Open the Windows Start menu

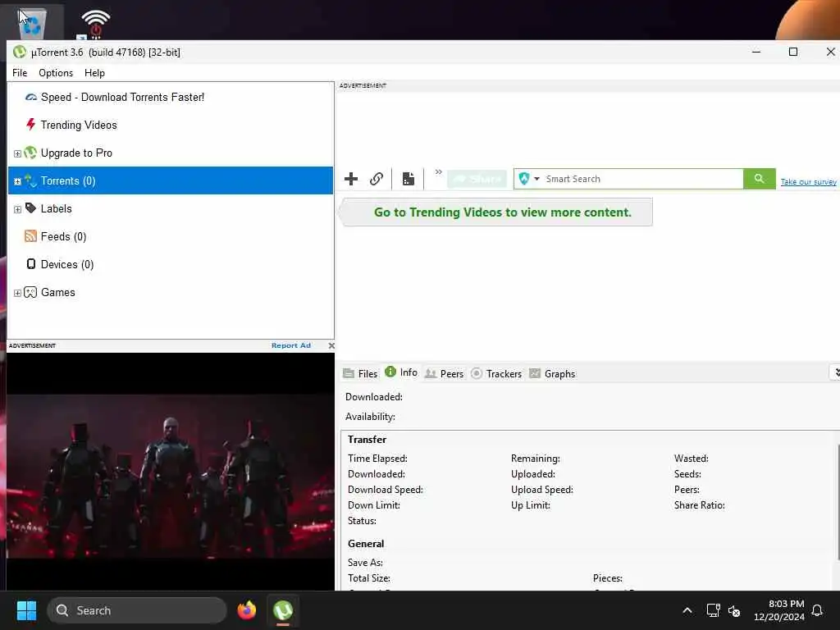(26, 610)
